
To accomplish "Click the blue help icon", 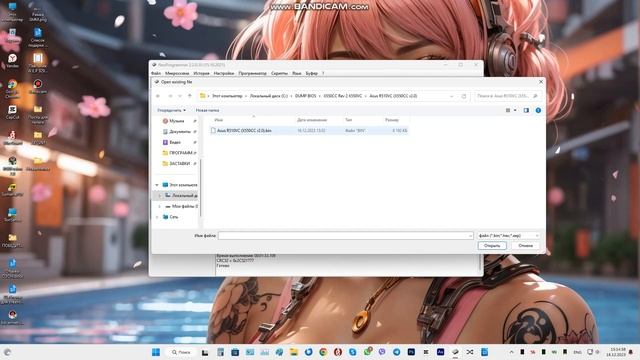I will coord(538,110).
